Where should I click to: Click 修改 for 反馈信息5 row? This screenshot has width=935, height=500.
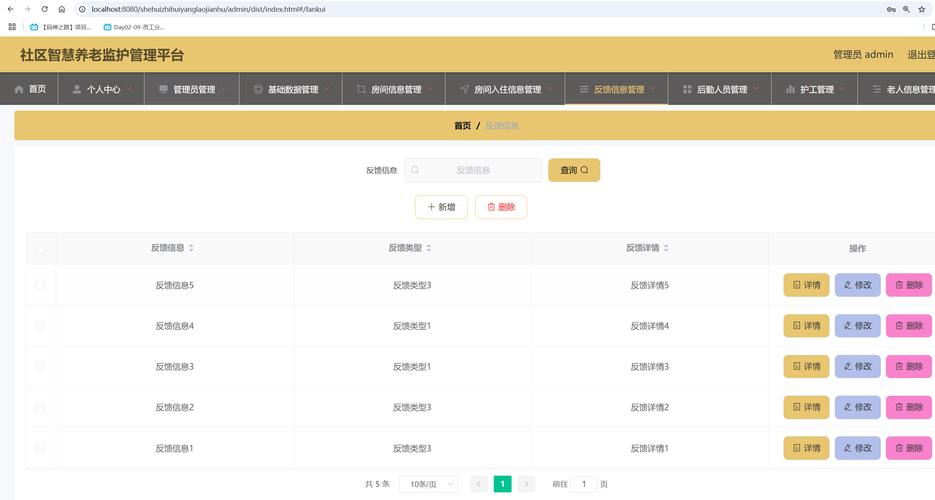tap(857, 285)
